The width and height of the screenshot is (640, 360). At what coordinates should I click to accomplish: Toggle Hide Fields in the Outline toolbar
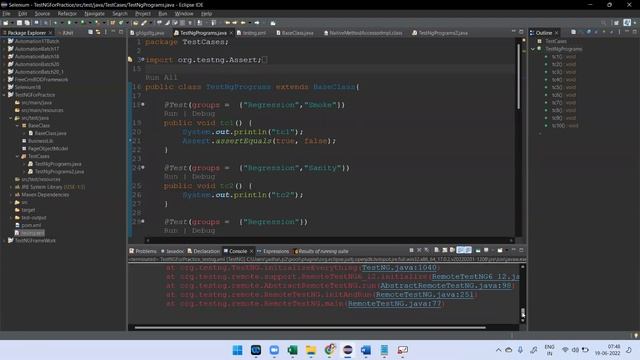pos(589,32)
